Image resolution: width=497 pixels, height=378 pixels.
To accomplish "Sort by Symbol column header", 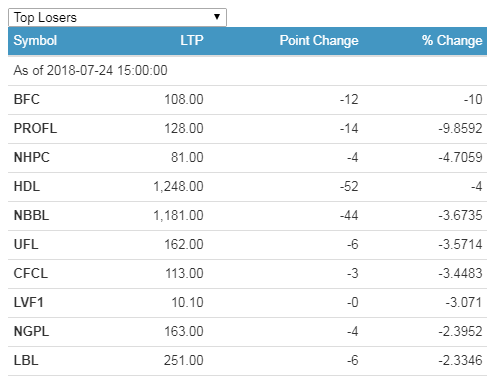I will point(35,41).
